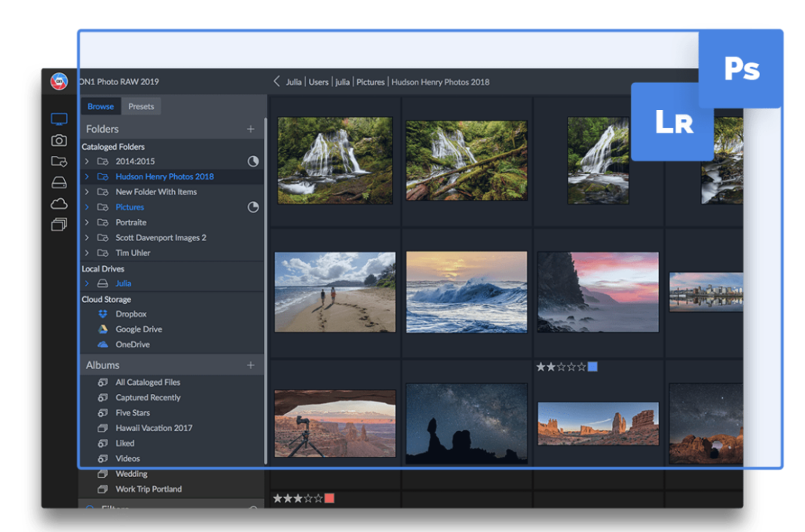
Task: Expand the 2014:2015 folder
Action: pos(87,161)
